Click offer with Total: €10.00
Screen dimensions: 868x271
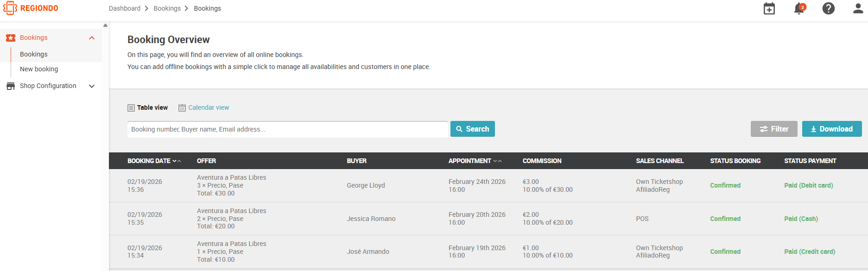(x=231, y=252)
